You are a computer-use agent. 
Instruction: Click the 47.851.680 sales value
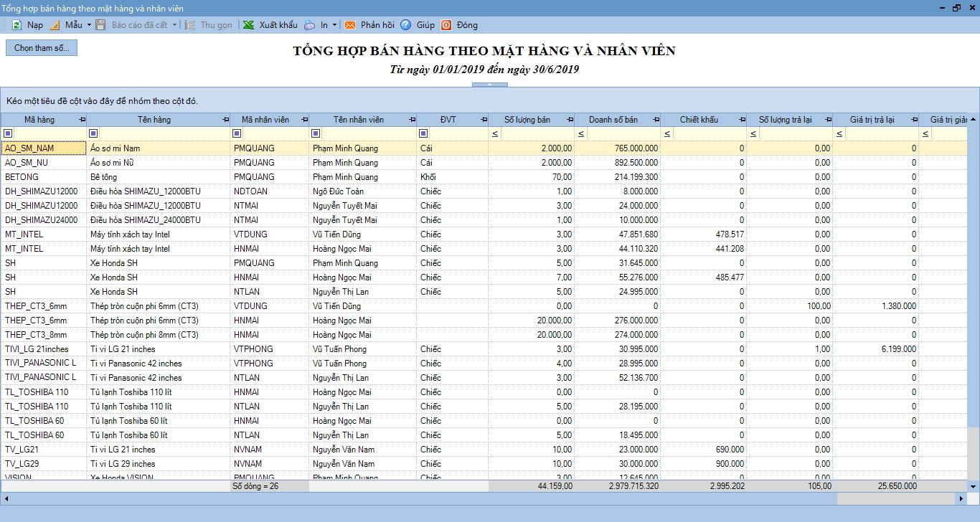coord(618,234)
